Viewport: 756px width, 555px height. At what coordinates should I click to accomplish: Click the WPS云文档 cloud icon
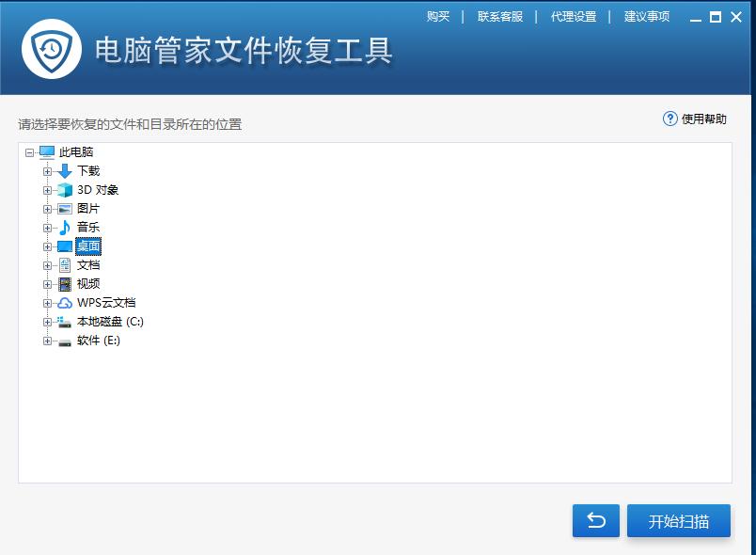click(65, 302)
